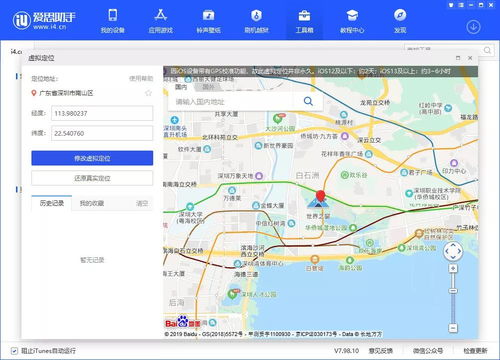Click the 大沙河公园 park marker
Screen dimensions: 500x360
[x=277, y=118]
